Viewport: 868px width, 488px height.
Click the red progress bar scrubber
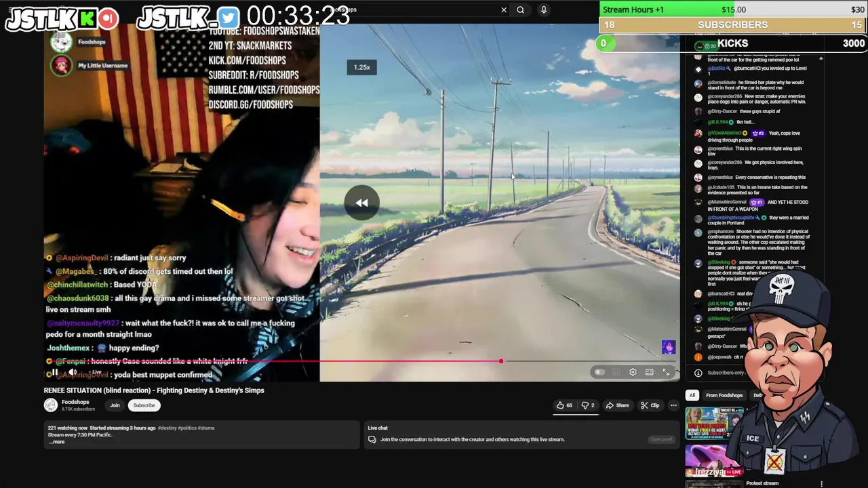click(x=501, y=361)
